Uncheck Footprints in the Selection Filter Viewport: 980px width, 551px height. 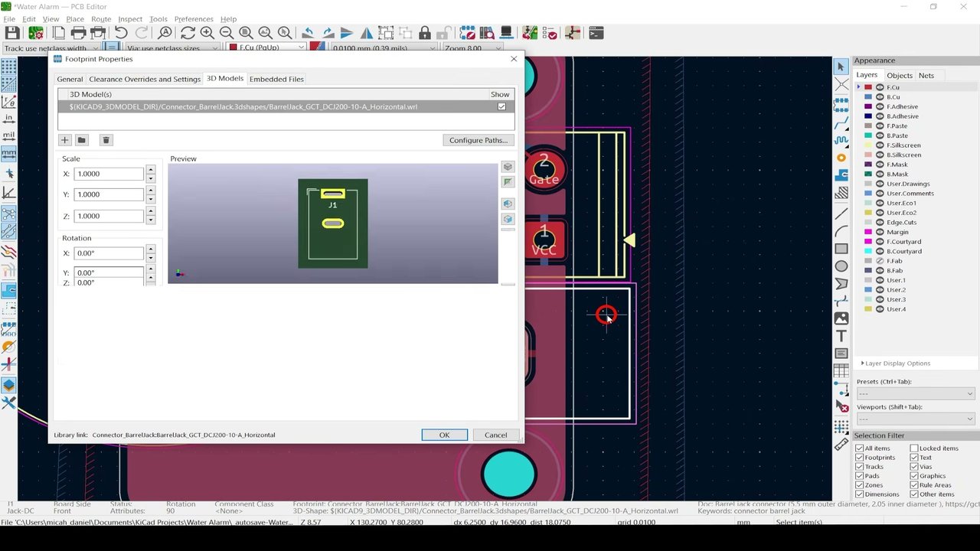coord(860,458)
